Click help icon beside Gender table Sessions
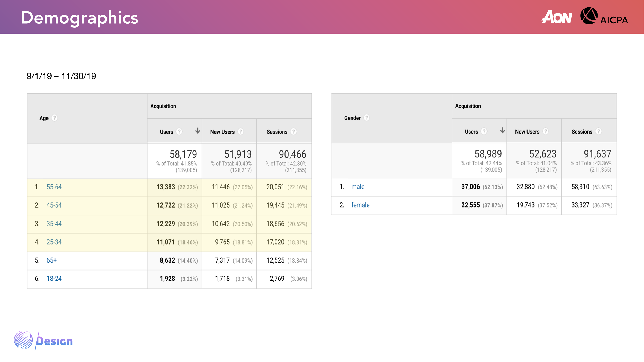The image size is (644, 362). click(x=598, y=131)
